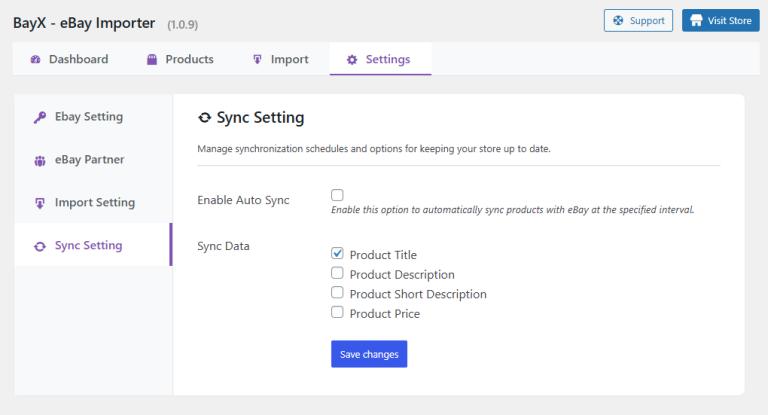Open Import Setting section
The width and height of the screenshot is (768, 415).
[x=93, y=202]
